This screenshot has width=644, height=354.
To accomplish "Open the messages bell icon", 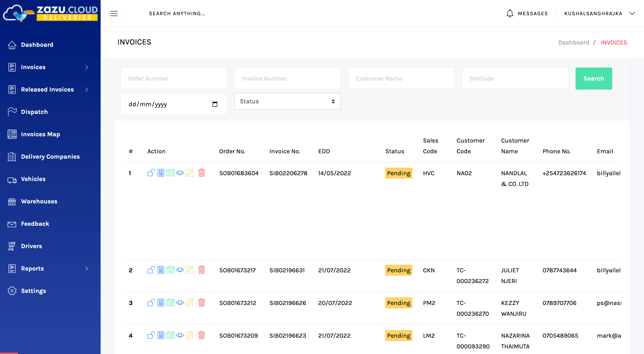I will (510, 13).
